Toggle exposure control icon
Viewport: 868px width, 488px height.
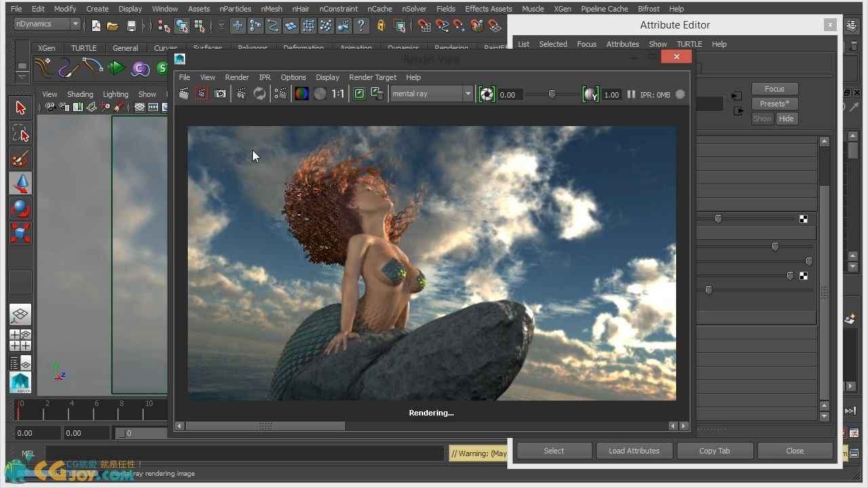coord(486,94)
